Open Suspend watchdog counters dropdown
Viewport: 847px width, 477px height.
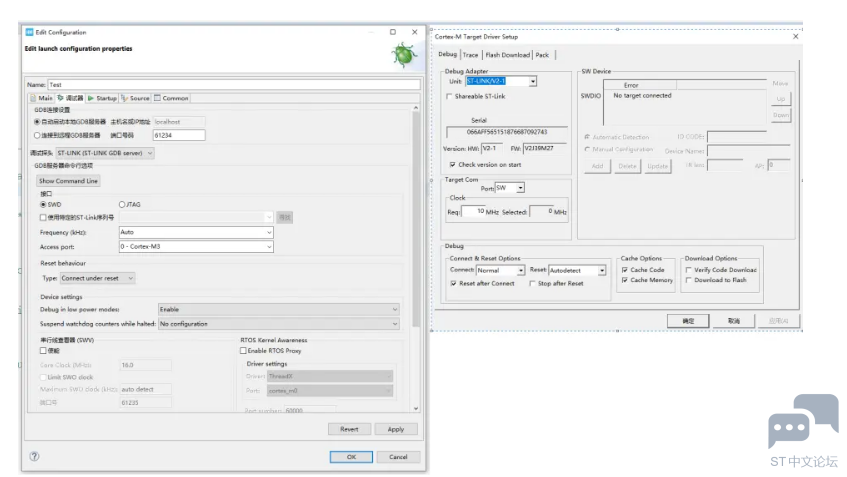[x=279, y=324]
